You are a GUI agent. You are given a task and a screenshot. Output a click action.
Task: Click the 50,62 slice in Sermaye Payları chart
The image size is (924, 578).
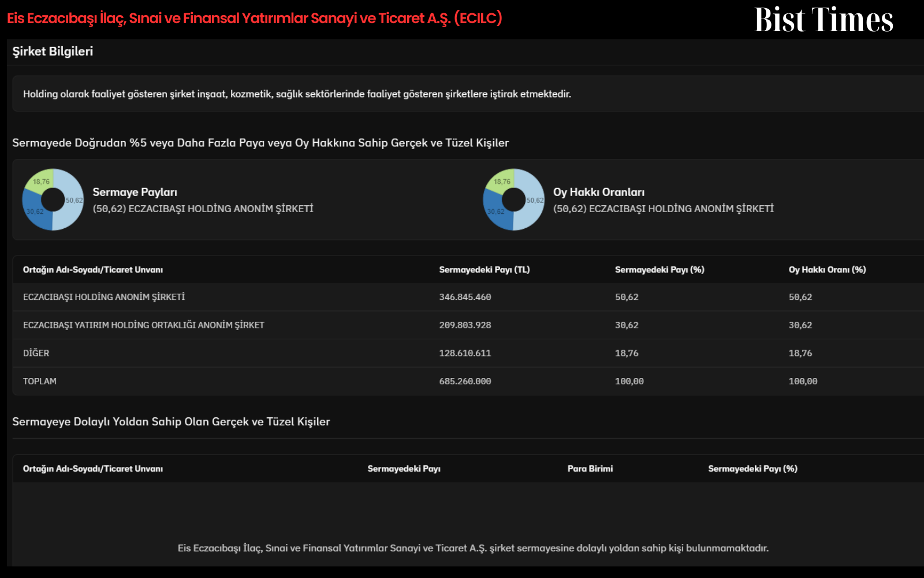click(72, 201)
